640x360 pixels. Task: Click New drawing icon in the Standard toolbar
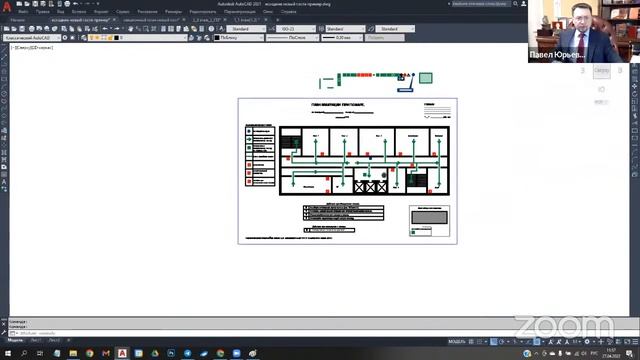(6, 29)
